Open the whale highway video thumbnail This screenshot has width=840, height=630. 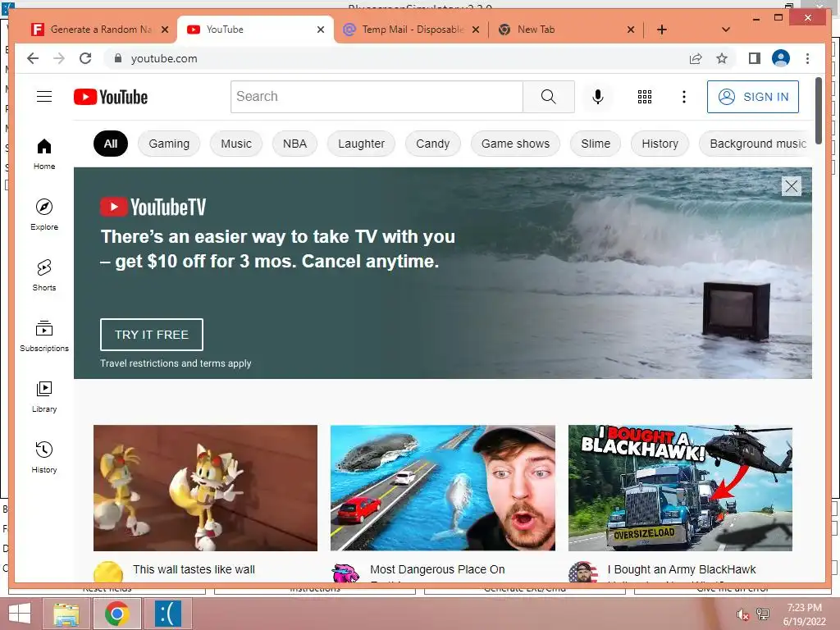442,488
